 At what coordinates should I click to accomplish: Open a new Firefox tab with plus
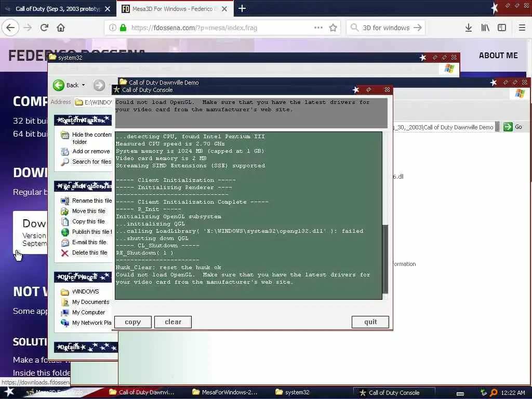click(x=242, y=8)
